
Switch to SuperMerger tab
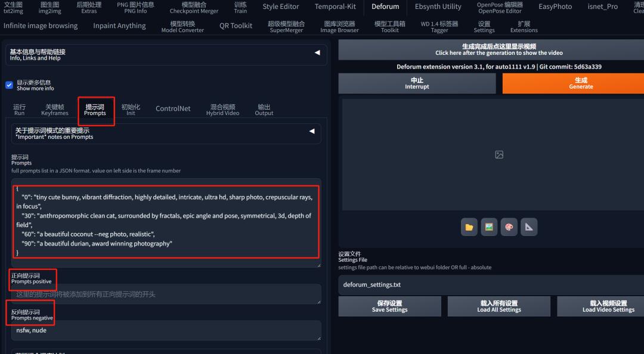click(286, 27)
